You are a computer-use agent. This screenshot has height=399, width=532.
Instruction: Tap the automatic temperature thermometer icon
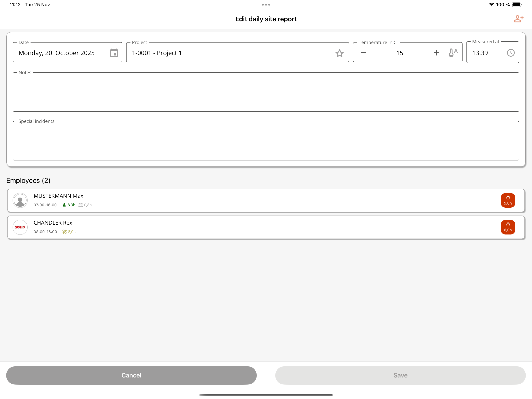pos(453,53)
